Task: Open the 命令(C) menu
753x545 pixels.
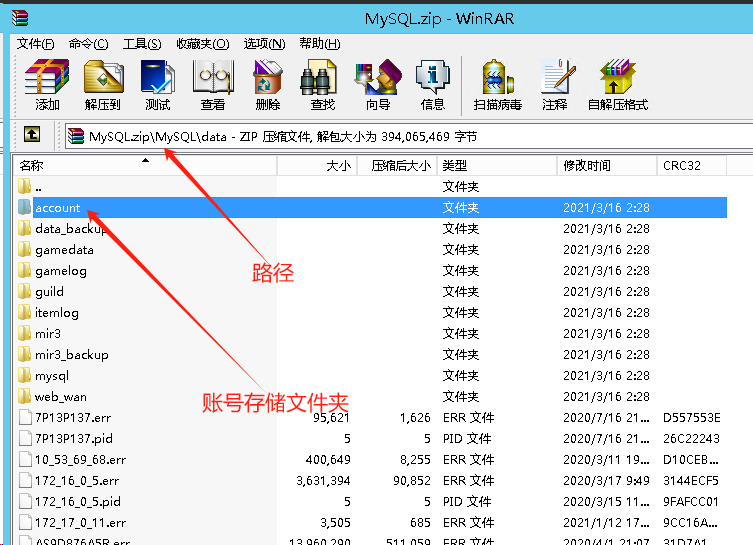Action: coord(88,44)
